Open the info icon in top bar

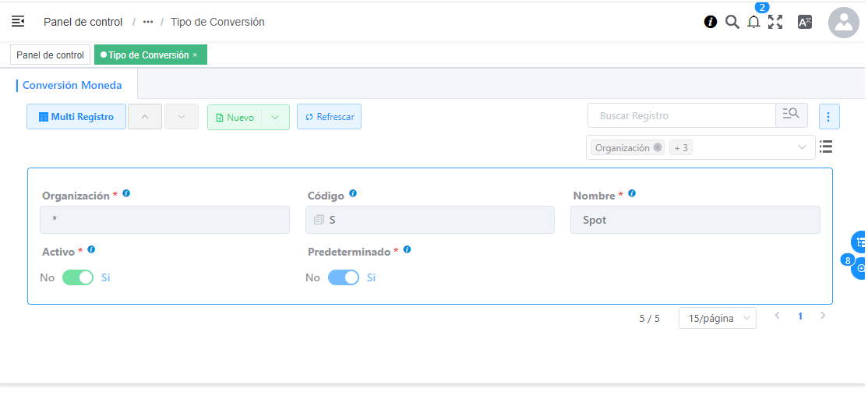(711, 22)
